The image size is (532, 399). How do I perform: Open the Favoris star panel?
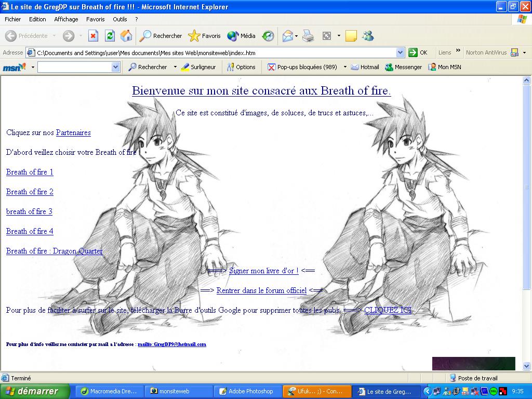204,36
